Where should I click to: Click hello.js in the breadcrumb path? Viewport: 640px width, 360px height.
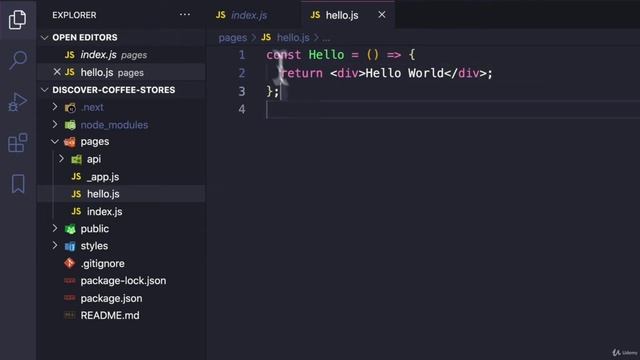click(293, 38)
